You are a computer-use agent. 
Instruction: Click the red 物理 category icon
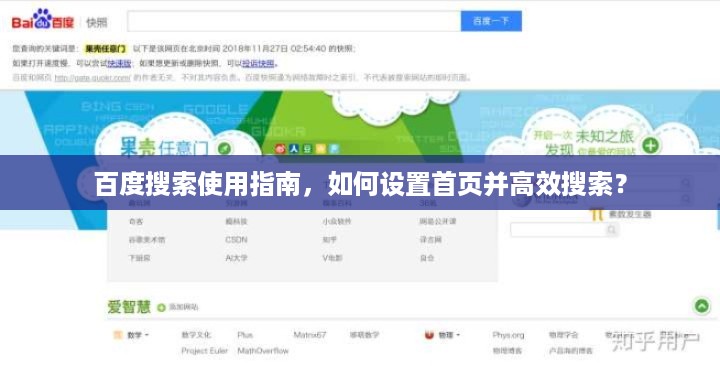(x=429, y=335)
